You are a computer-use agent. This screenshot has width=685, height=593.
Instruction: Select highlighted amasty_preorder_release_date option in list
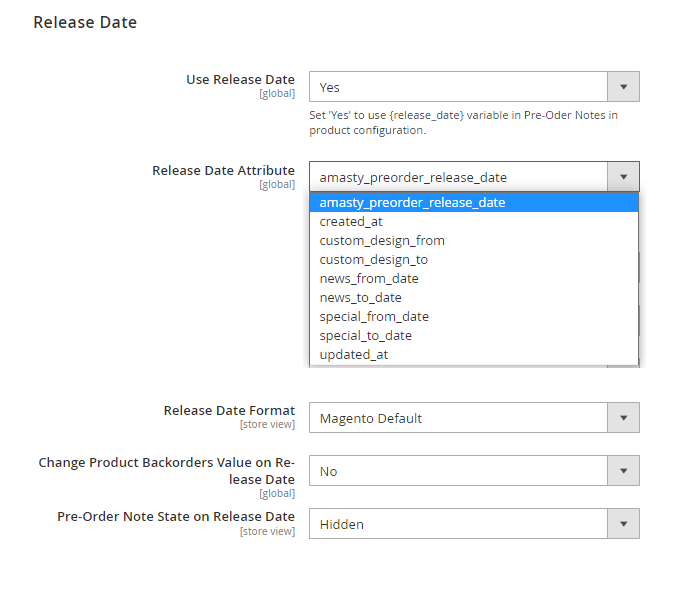(412, 202)
